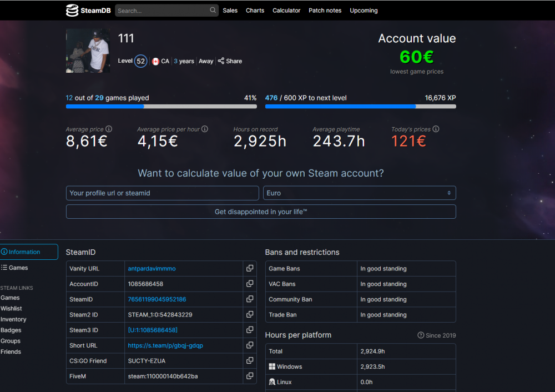Image resolution: width=555 pixels, height=392 pixels.
Task: Click the games played progress bar
Action: [x=161, y=106]
